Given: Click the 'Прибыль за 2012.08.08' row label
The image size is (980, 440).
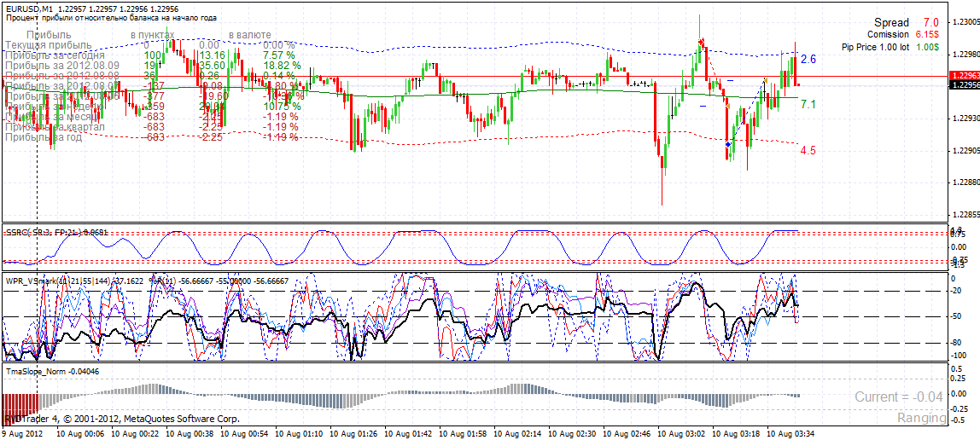Looking at the screenshot, I should (61, 76).
